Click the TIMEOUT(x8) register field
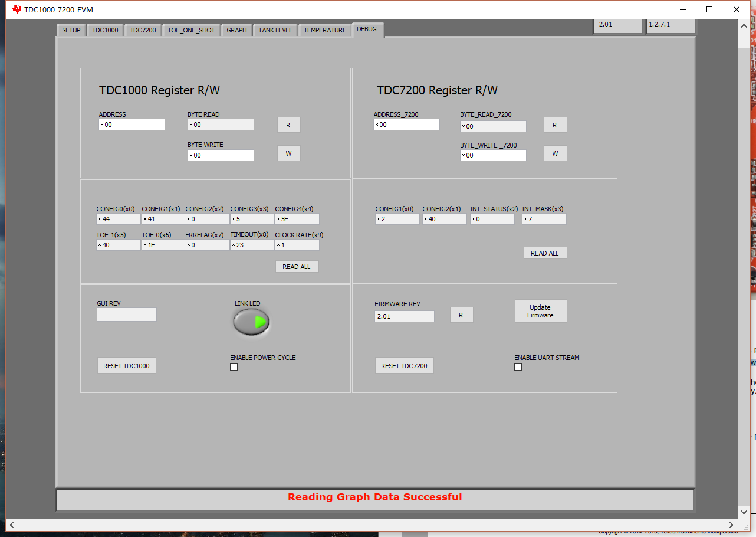Image resolution: width=756 pixels, height=537 pixels. point(252,245)
